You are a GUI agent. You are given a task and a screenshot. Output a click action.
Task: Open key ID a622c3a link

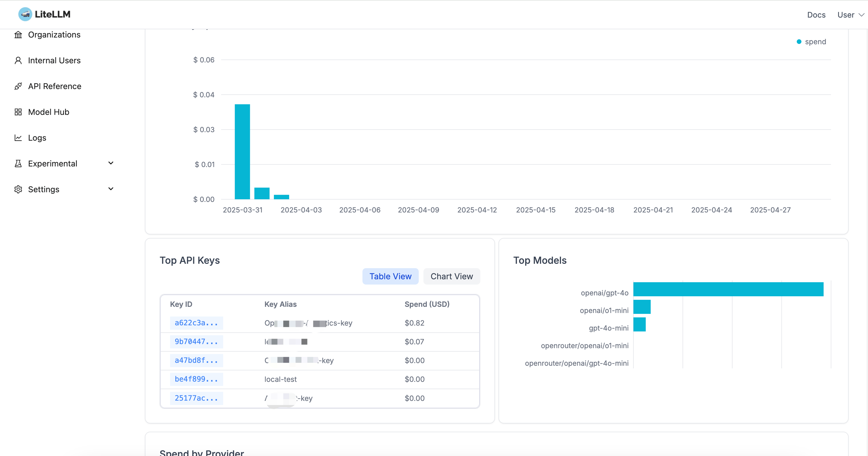(x=196, y=323)
